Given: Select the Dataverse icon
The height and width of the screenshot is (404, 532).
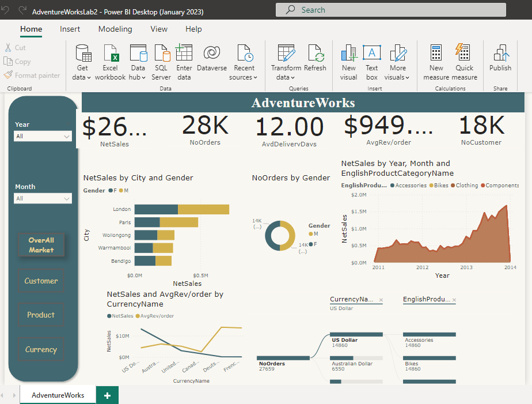Looking at the screenshot, I should [211, 54].
